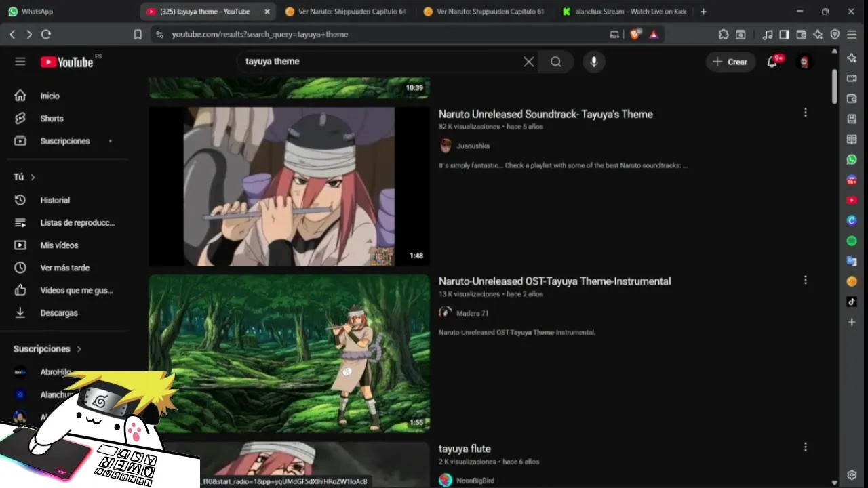Viewport: 868px width, 488px height.
Task: Open a new browser tab
Action: (703, 12)
